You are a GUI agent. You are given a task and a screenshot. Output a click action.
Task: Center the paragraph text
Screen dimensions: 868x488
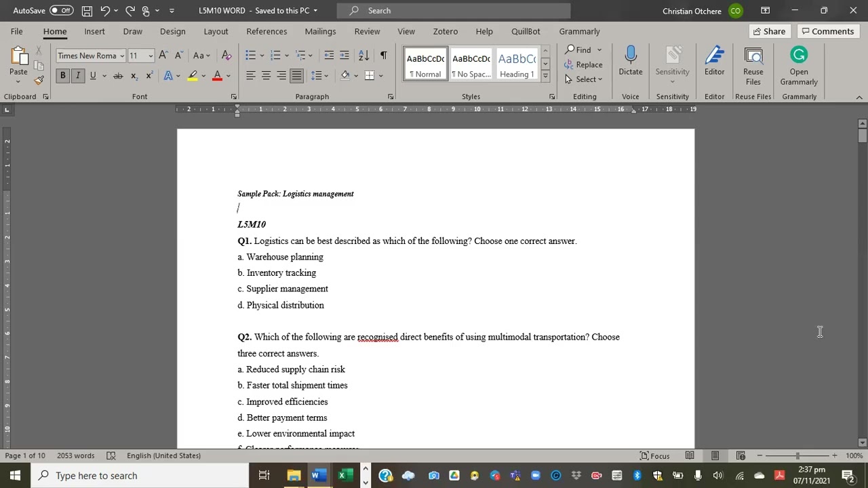[266, 75]
